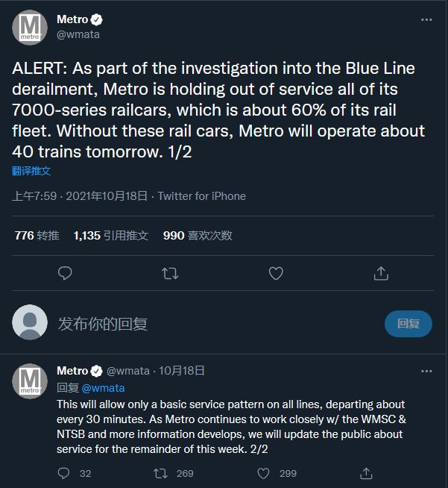View the 776 转推 retweets list

(x=37, y=235)
